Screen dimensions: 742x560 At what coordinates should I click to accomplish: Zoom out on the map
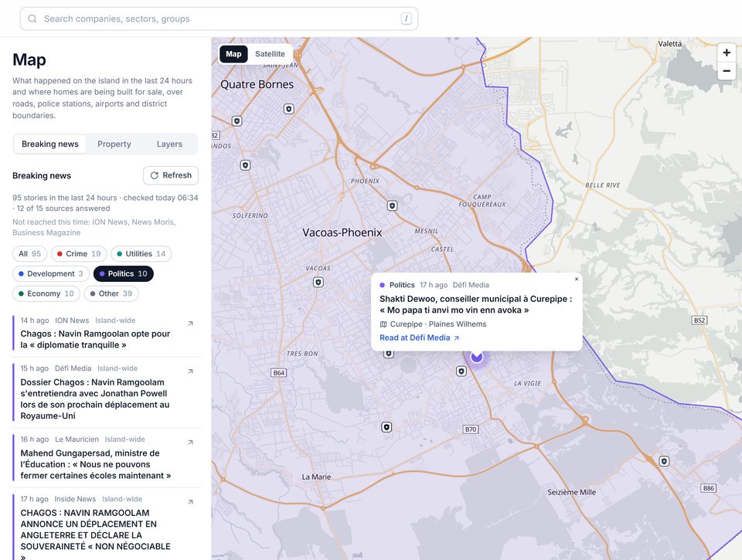click(x=727, y=71)
